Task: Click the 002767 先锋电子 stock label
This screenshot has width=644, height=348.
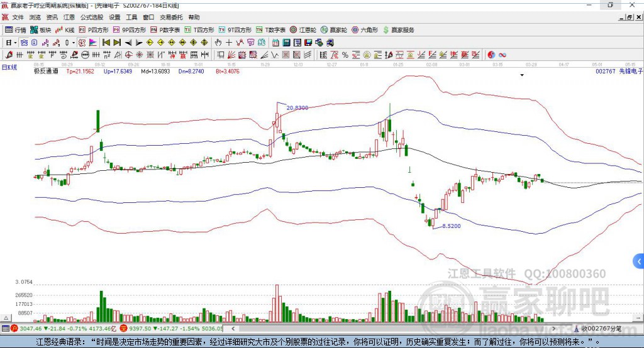Action: [619, 71]
